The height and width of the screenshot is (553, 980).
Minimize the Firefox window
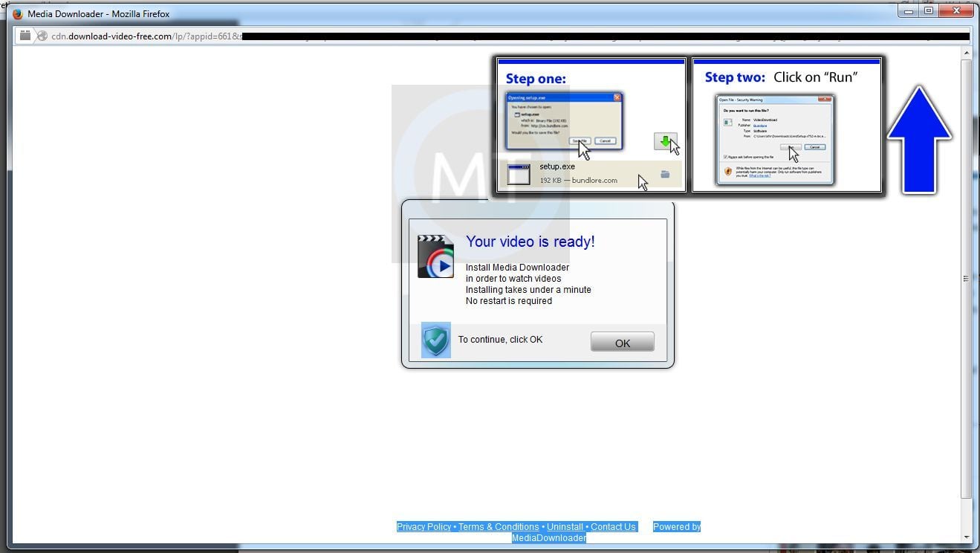(908, 10)
